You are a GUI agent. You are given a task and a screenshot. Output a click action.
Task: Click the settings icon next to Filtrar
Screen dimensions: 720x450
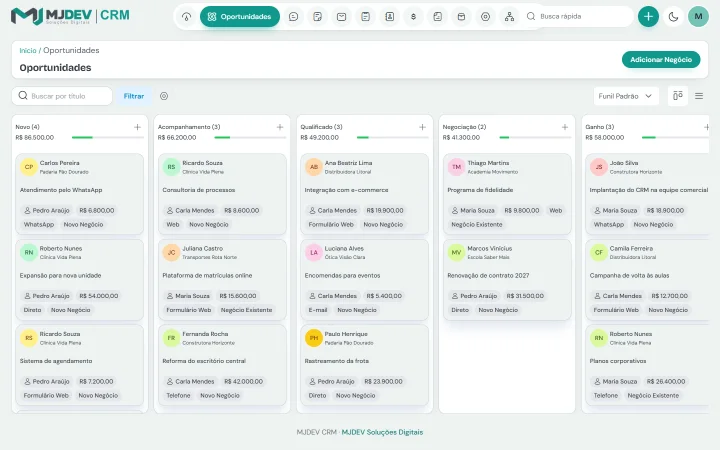[x=164, y=96]
